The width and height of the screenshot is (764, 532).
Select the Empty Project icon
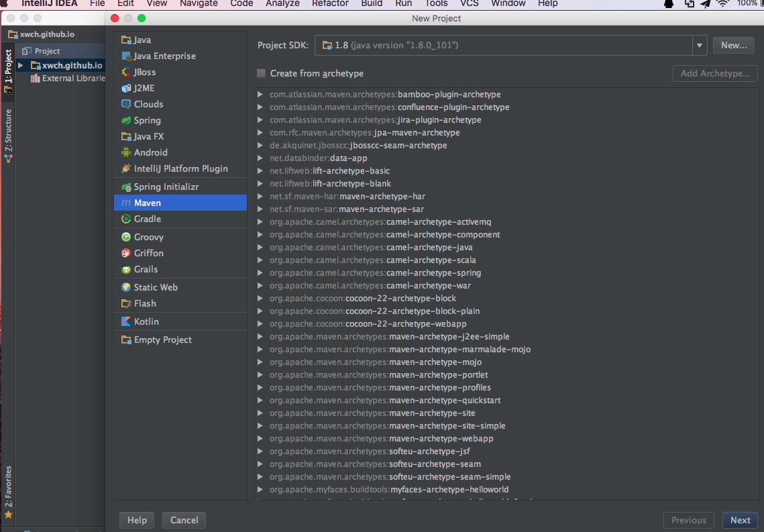pos(126,339)
